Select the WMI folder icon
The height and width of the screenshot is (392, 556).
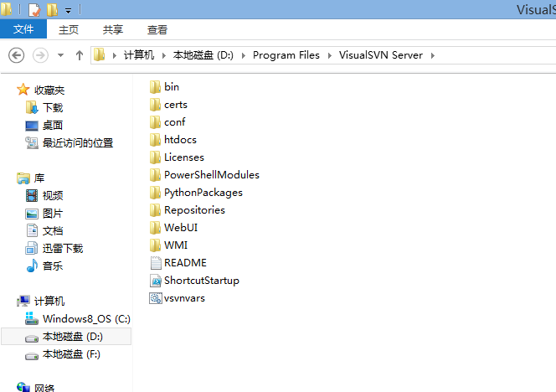point(155,245)
